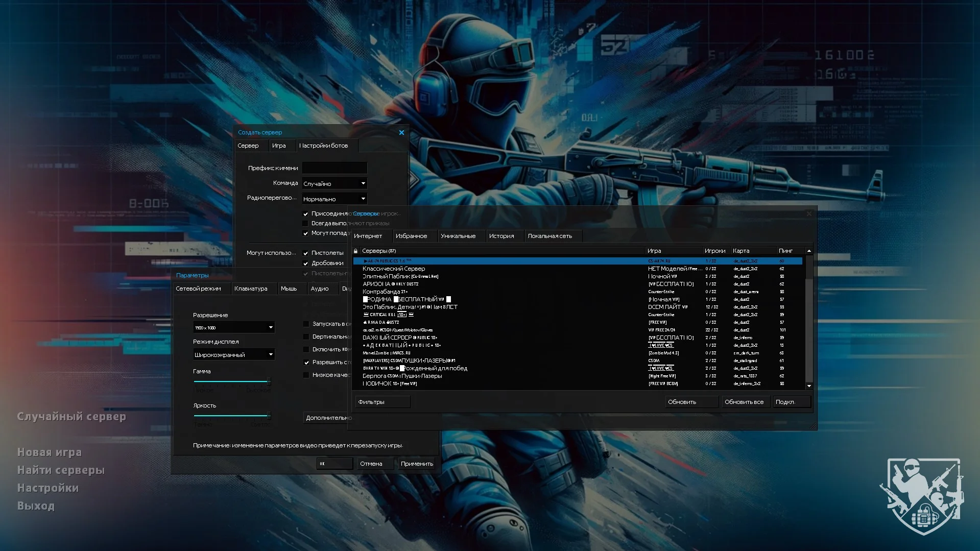Click the server list scroll-down arrow
Screen dimensions: 980x551
click(809, 386)
